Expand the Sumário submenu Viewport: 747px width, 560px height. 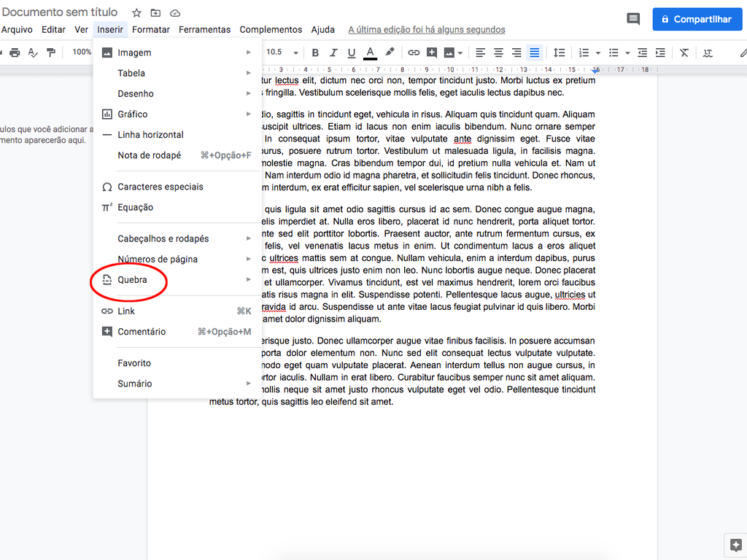click(x=177, y=384)
